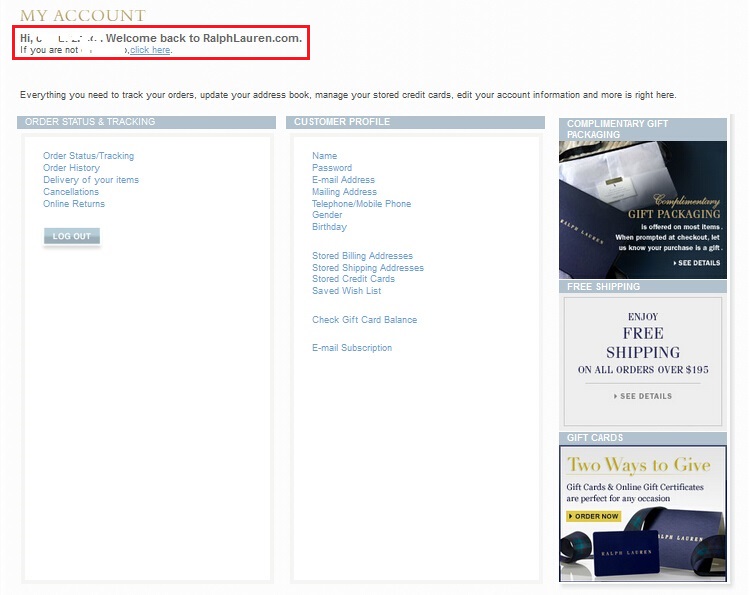Click the MY ACCOUNT heading

[83, 15]
